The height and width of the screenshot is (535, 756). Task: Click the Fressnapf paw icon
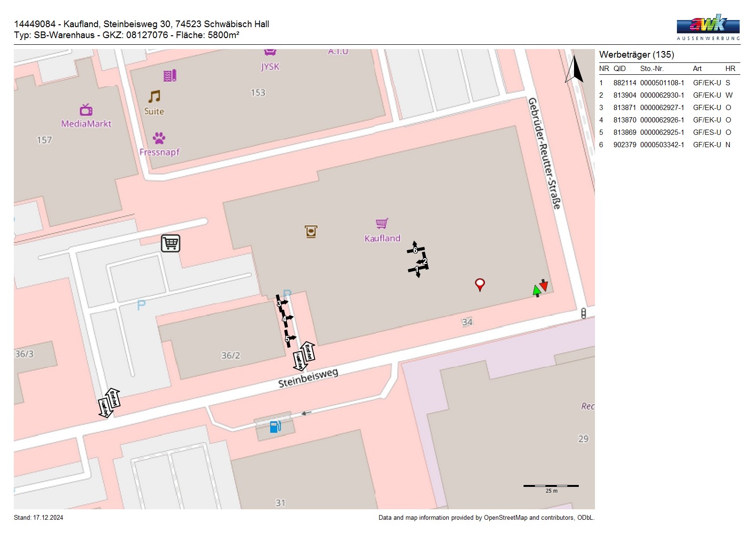point(159,138)
